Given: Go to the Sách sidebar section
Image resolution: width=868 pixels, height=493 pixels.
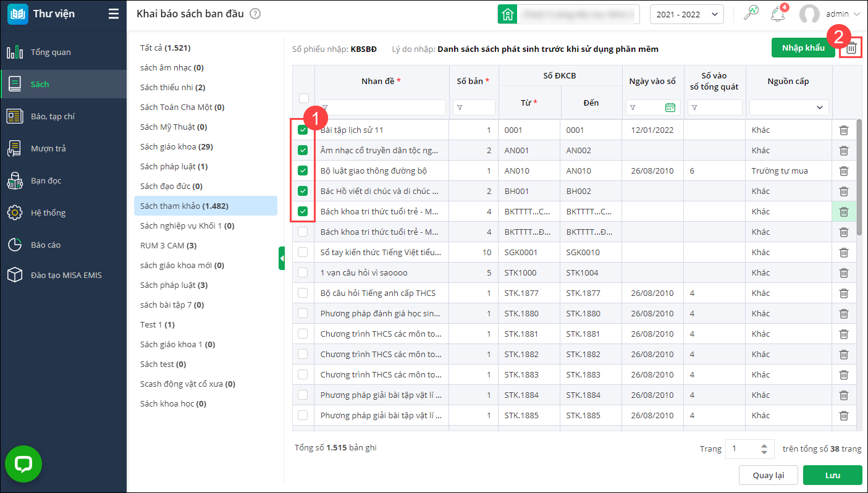Looking at the screenshot, I should [64, 84].
